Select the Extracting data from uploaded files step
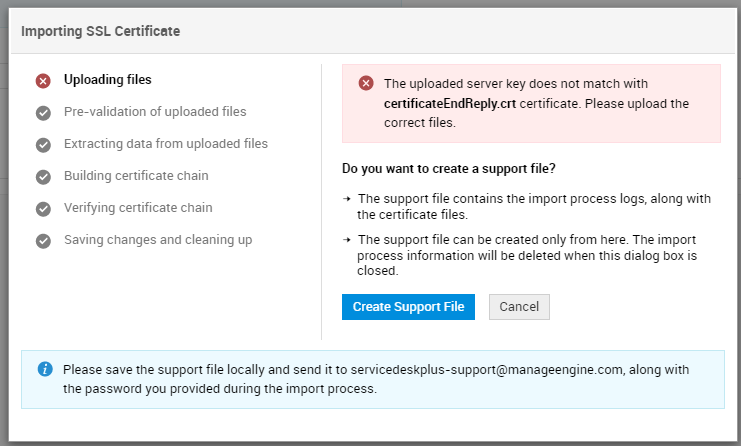 coord(166,144)
